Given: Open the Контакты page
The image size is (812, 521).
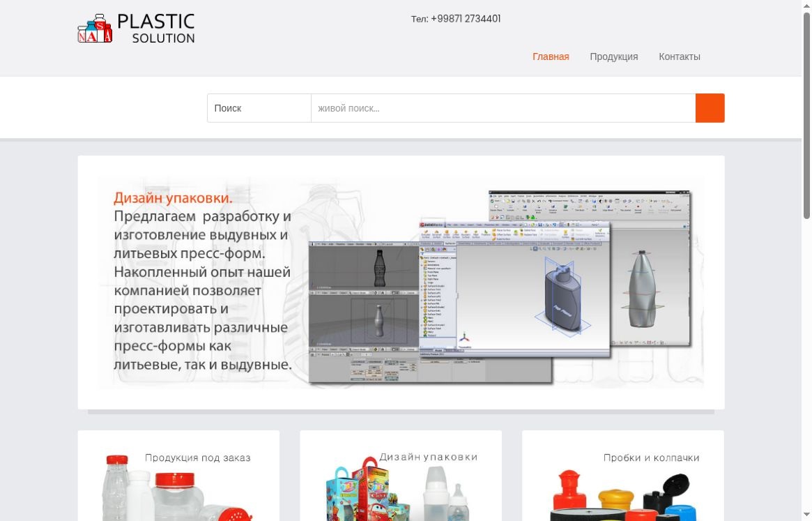Looking at the screenshot, I should (x=680, y=56).
